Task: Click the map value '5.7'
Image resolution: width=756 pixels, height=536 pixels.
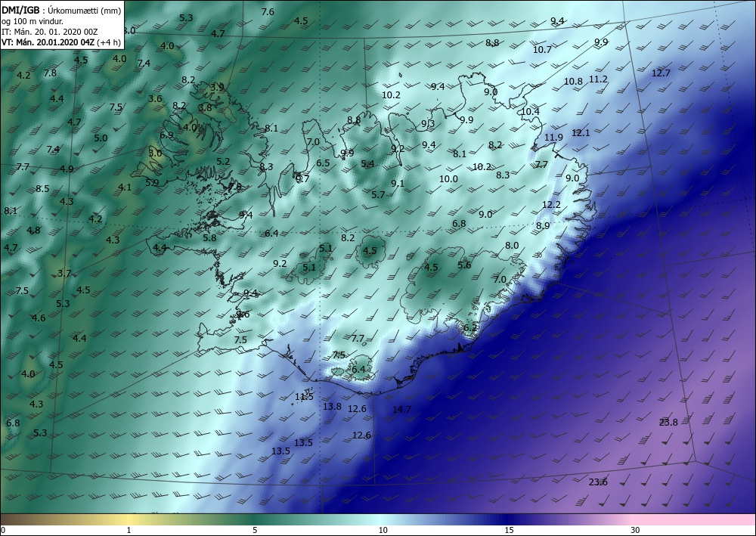Action: tap(379, 195)
